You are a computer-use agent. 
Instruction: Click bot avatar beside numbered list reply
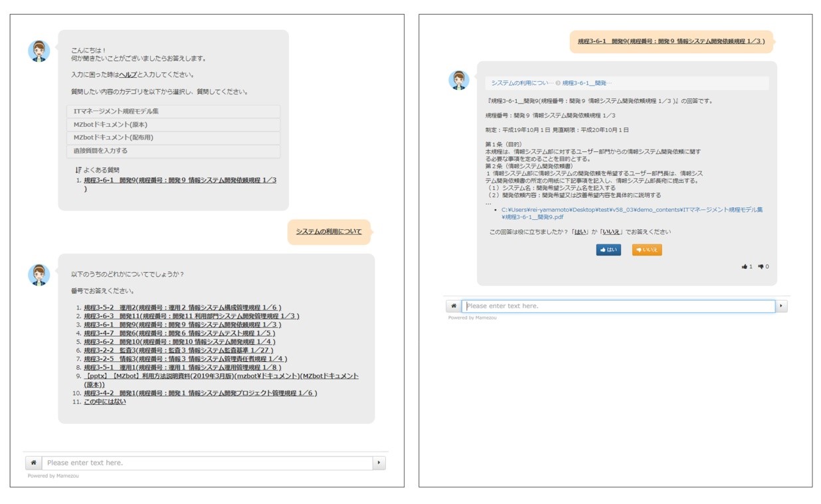tap(39, 275)
